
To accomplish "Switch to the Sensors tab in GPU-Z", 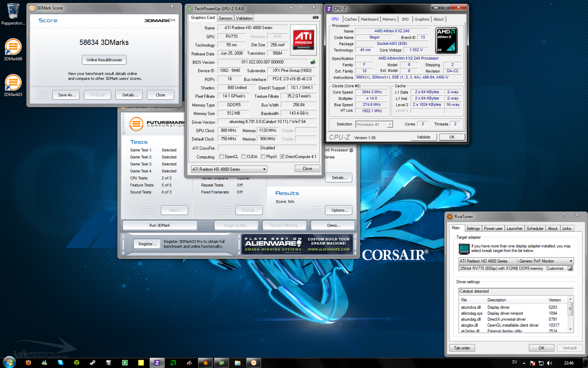I will (x=225, y=18).
